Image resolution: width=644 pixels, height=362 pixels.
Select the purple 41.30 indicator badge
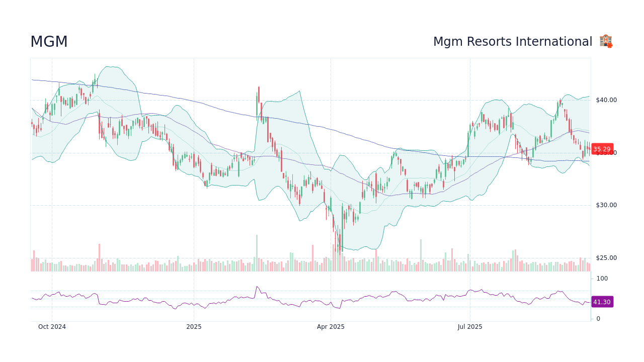pos(602,302)
